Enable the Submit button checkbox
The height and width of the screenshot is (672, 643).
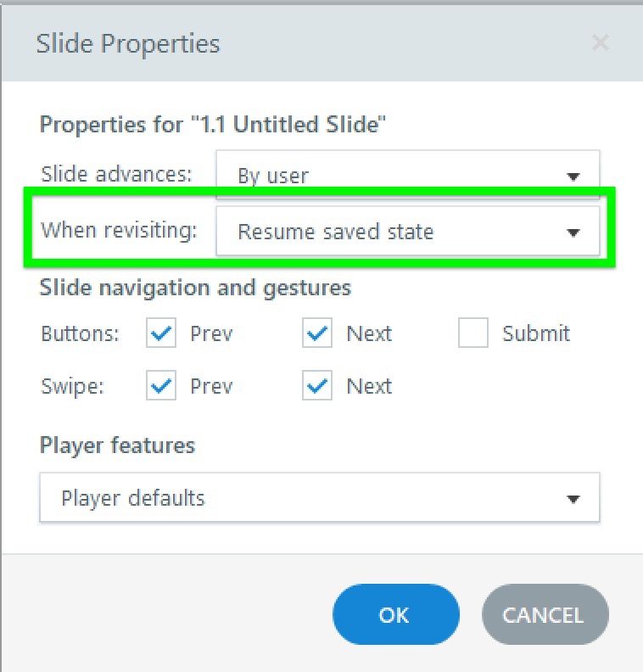[x=473, y=333]
